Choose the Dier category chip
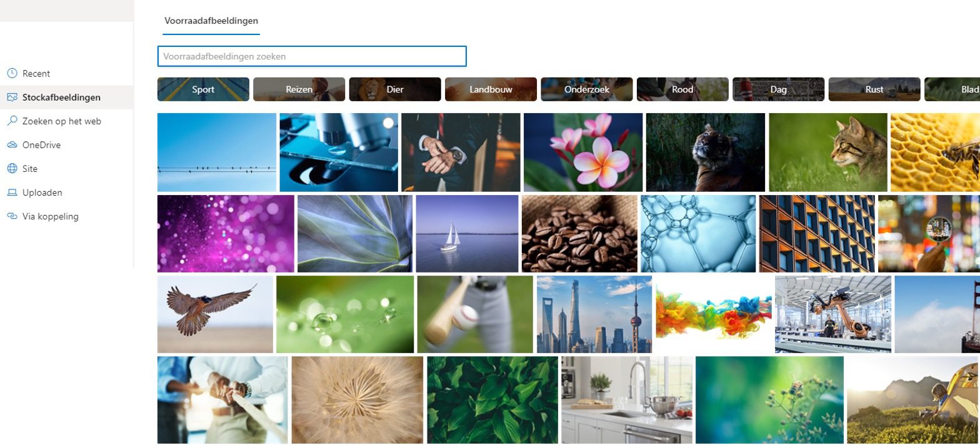The image size is (980, 445). pyautogui.click(x=395, y=89)
